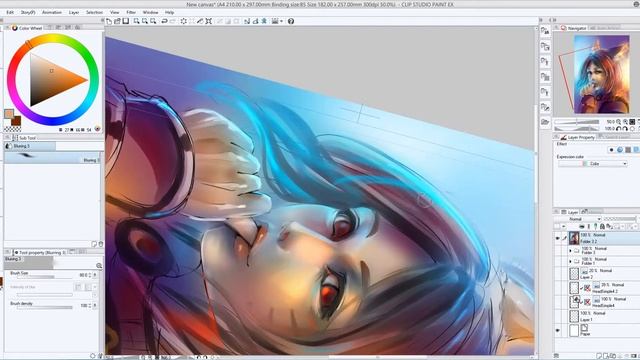Click the Fill icon before the Scale/Rotate icon
640x360 pixels.
point(200,21)
